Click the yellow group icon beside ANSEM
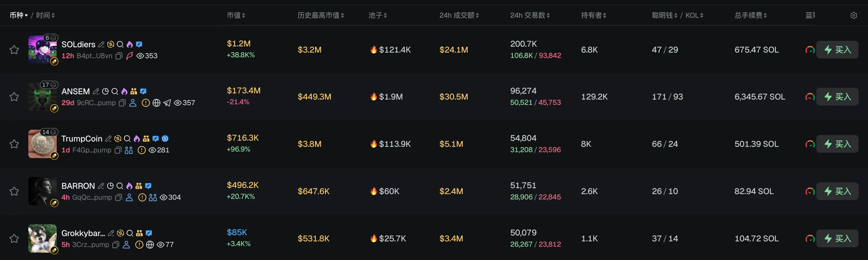This screenshot has width=868, height=260. point(134,91)
